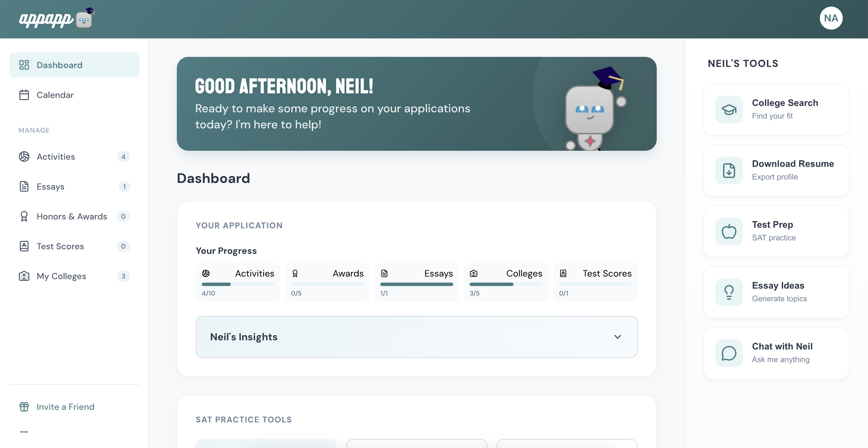Click the Invite a Friend gift icon
The height and width of the screenshot is (448, 868).
(24, 407)
